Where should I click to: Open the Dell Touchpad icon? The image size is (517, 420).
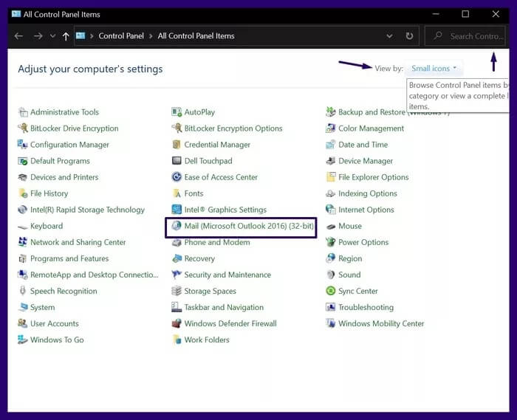177,161
